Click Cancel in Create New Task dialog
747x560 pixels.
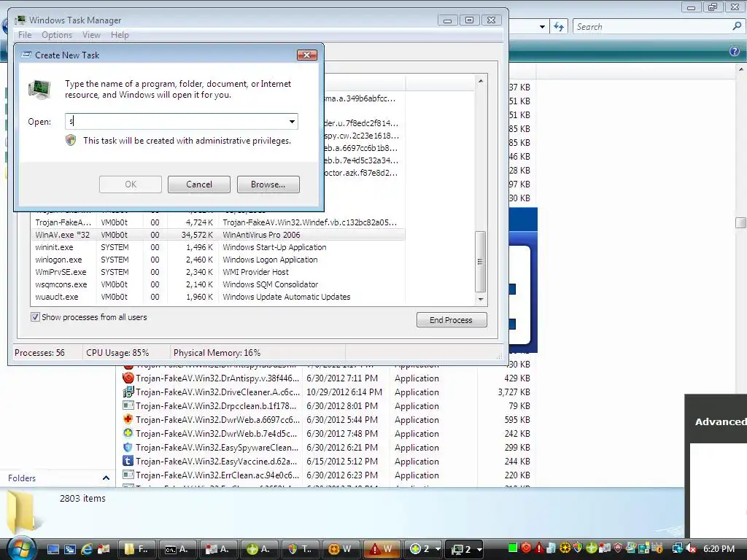pos(198,184)
